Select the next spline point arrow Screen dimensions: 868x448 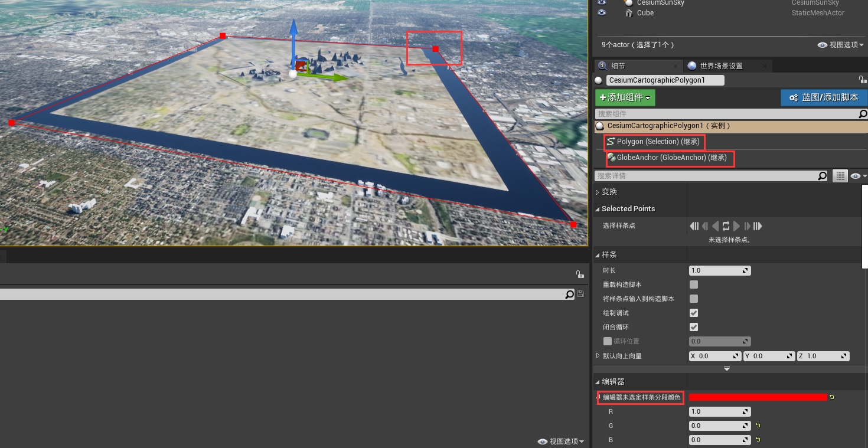coord(736,226)
